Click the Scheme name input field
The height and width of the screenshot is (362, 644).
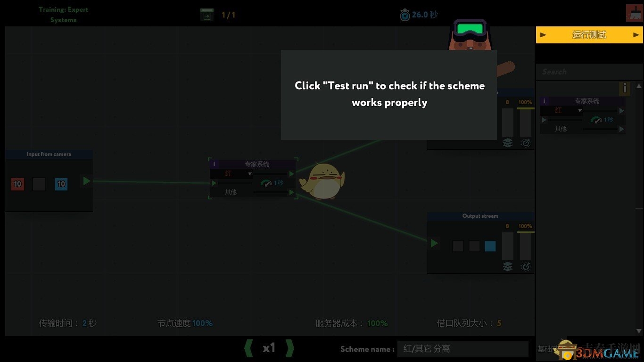(x=462, y=349)
